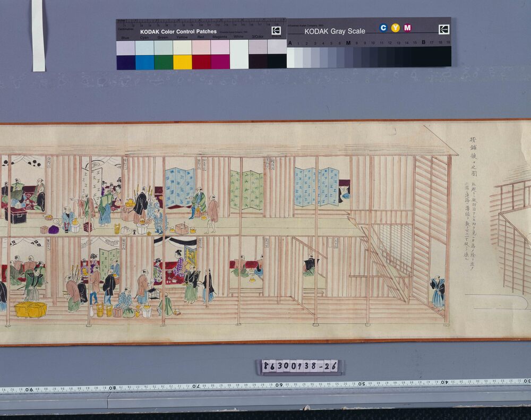Click the 80 mark on the bottom measuring tape
531x420 pixels.
(x=113, y=388)
